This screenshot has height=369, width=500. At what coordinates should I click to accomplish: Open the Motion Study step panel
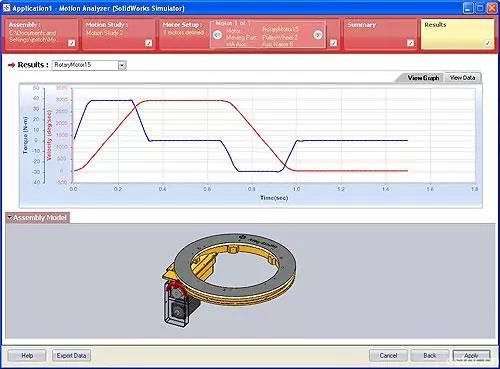119,34
